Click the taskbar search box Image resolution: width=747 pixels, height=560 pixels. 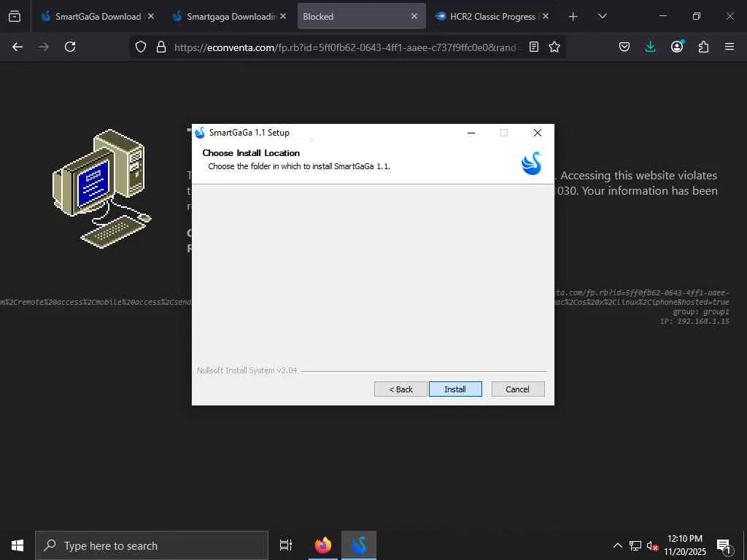[x=152, y=545]
